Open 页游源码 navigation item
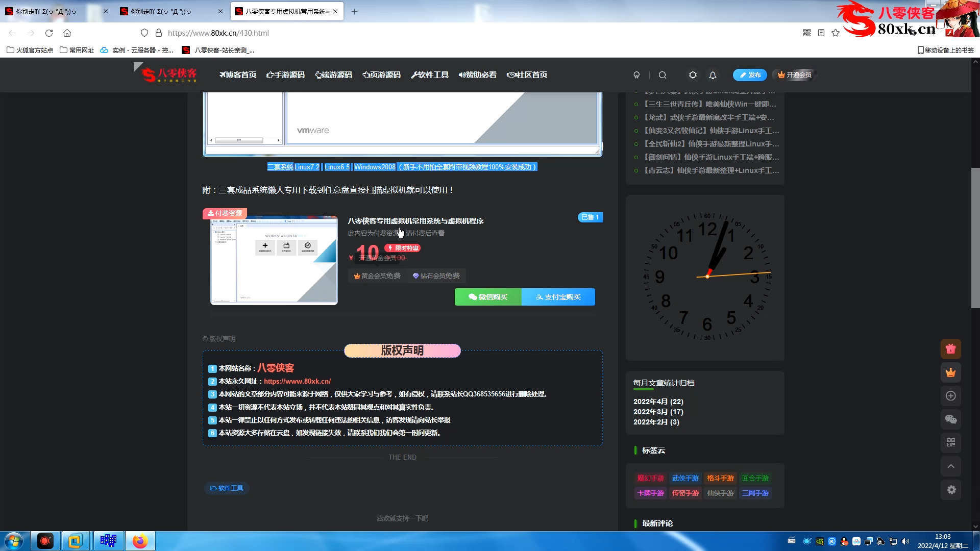 pos(381,75)
